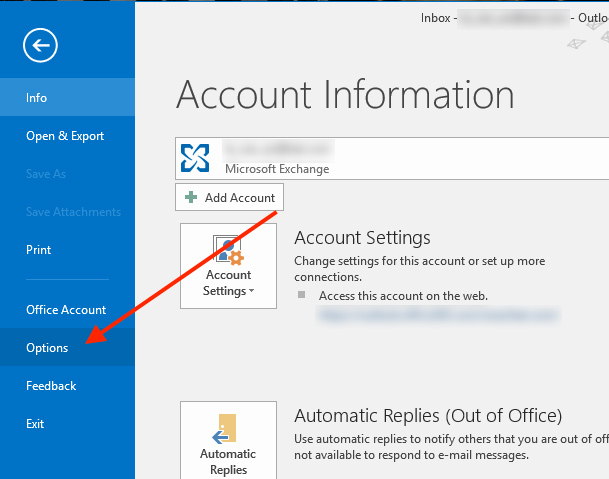Open the Feedback page
The image size is (609, 479).
(x=51, y=386)
